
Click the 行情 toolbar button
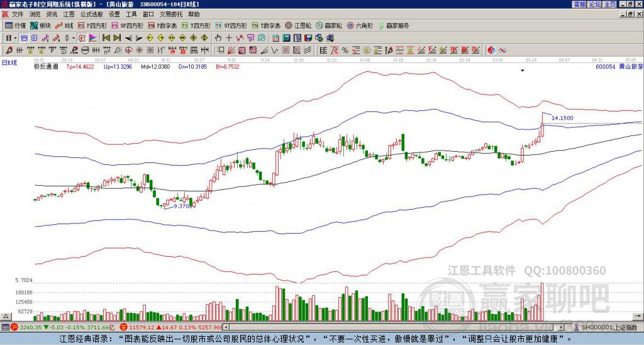[16, 26]
